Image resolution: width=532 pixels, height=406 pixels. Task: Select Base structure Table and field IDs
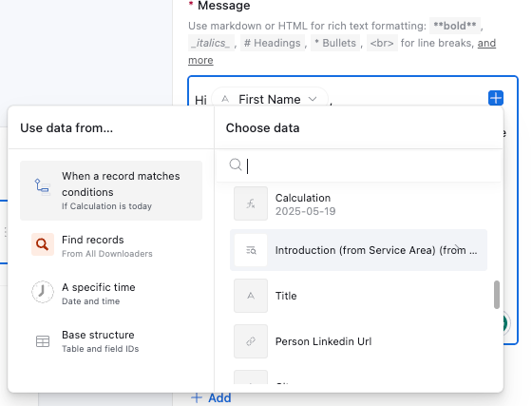tap(111, 340)
